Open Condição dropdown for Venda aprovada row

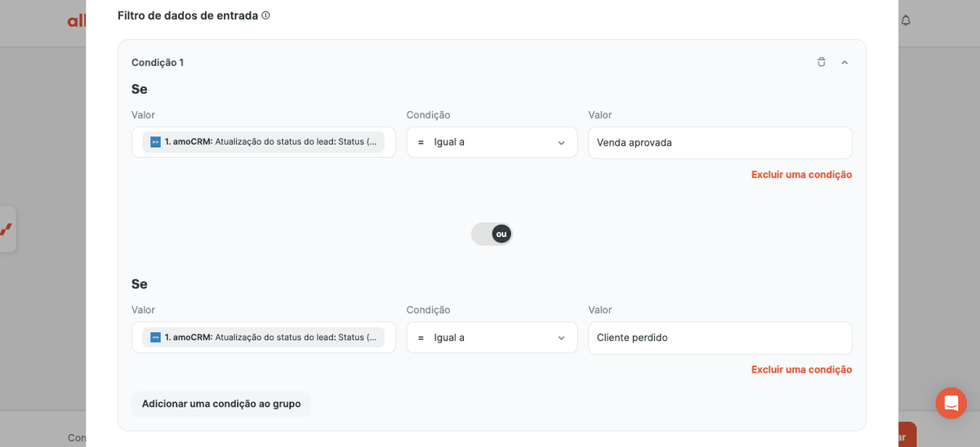[x=492, y=142]
